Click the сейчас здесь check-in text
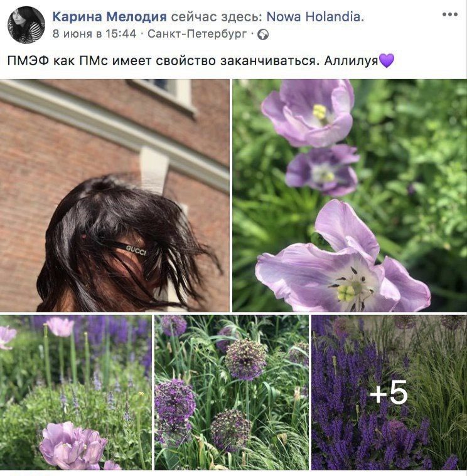467x476 pixels. 217,17
